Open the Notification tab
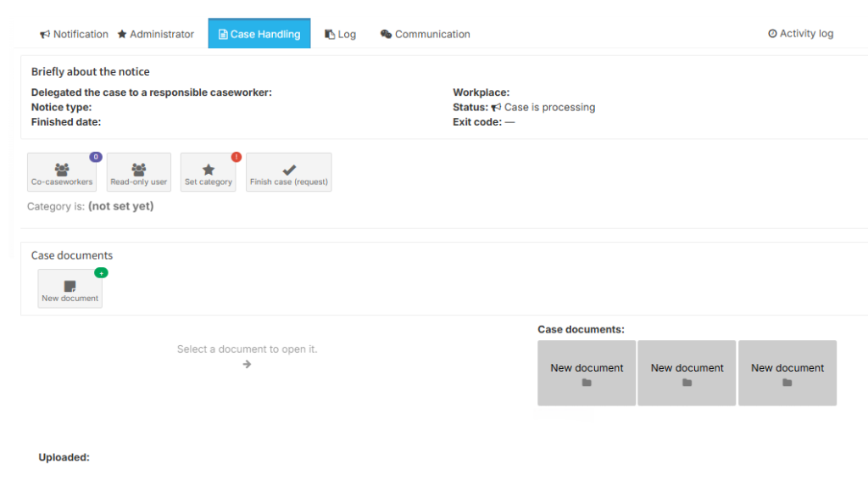This screenshot has height=492, width=868. (x=74, y=34)
